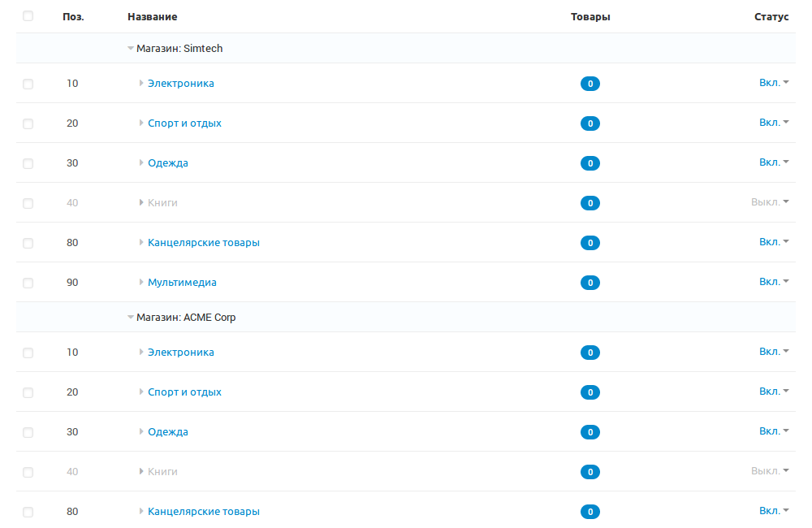Screen dimensions: 812x528
Task: Collapse the Магазин: ACME Corp group
Action: (131, 318)
